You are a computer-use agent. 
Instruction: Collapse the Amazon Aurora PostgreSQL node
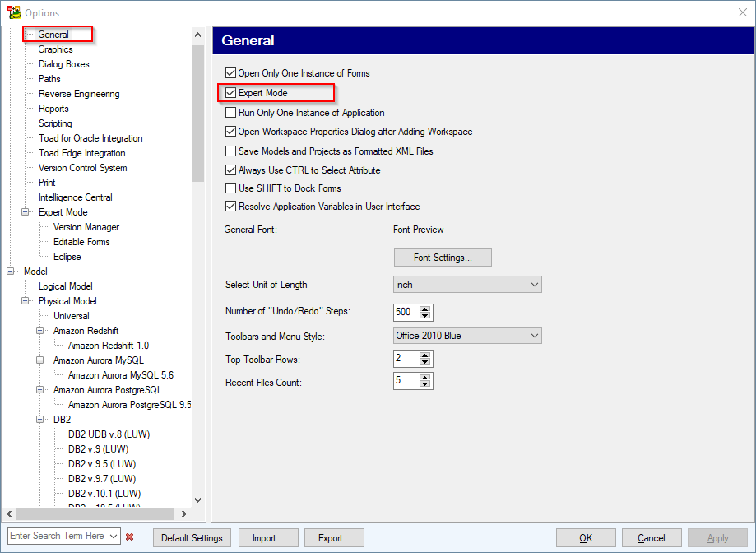[40, 389]
